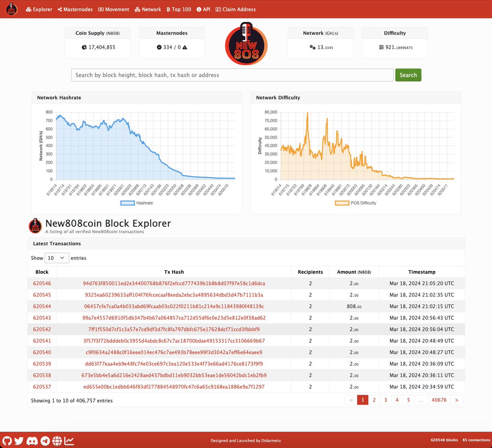Open transaction hash starting ed655e00
The height and width of the screenshot is (448, 492).
(x=174, y=387)
